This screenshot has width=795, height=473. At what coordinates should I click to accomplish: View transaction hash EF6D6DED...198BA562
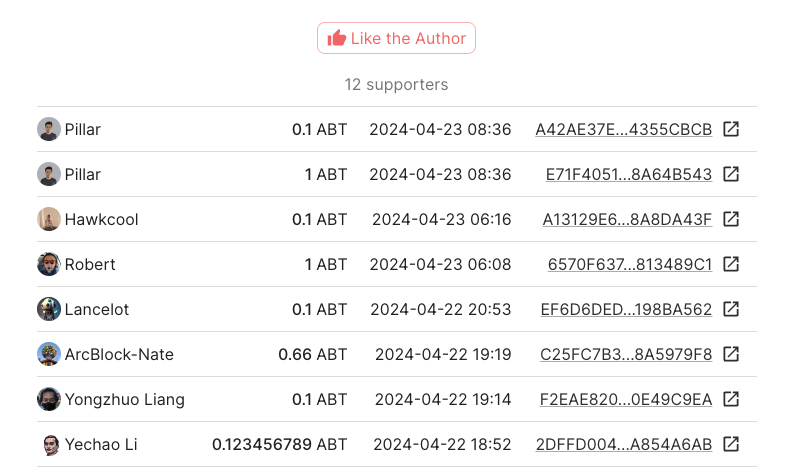pyautogui.click(x=626, y=309)
